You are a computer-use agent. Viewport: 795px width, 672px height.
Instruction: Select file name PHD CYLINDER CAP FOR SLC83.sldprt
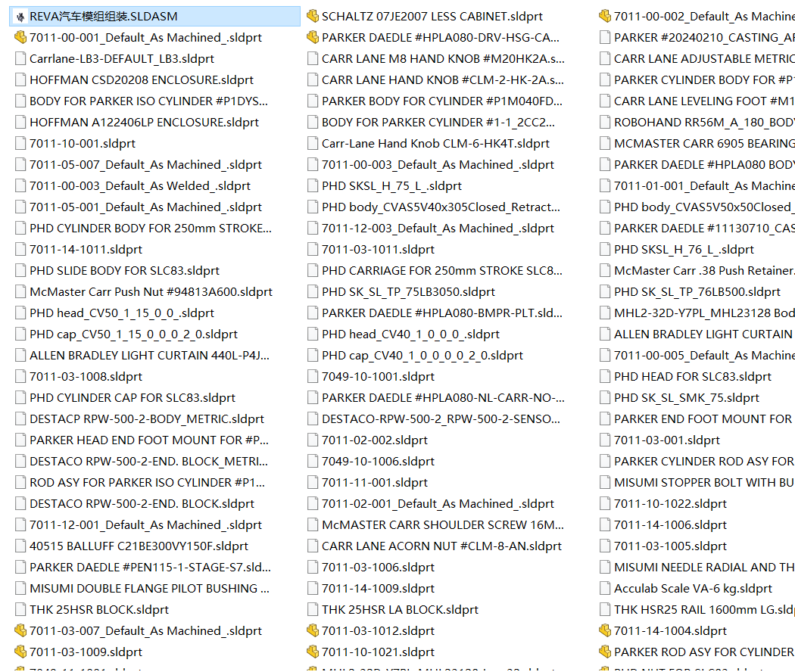[x=132, y=398]
